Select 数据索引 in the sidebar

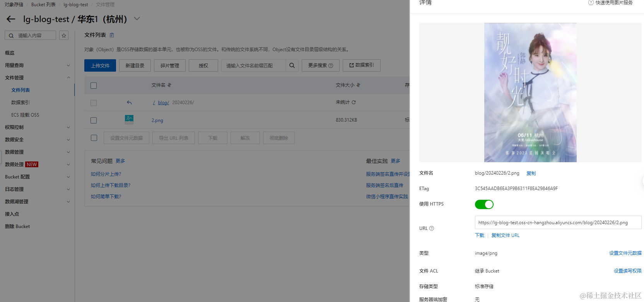point(20,103)
